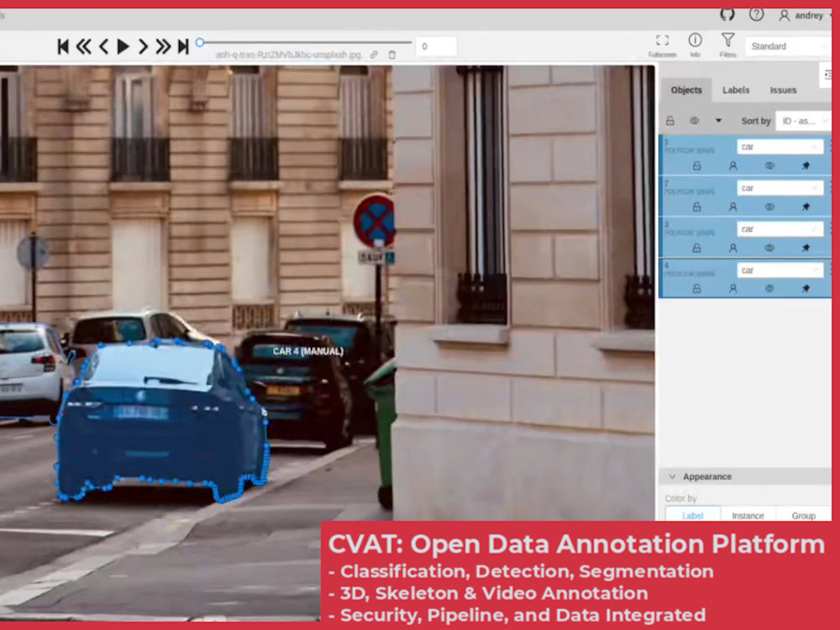840x630 pixels.
Task: Lock all objects in the sidebar header
Action: click(x=669, y=121)
